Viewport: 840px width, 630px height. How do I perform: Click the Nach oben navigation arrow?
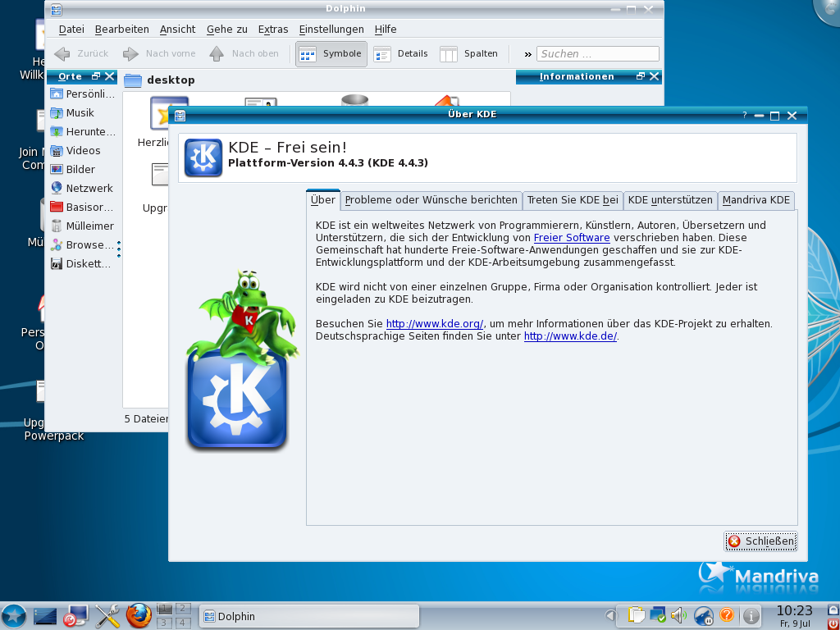pos(217,53)
